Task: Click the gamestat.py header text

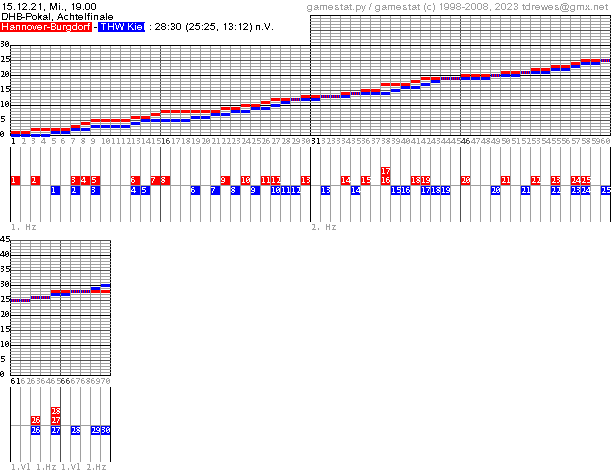Action: 341,7
